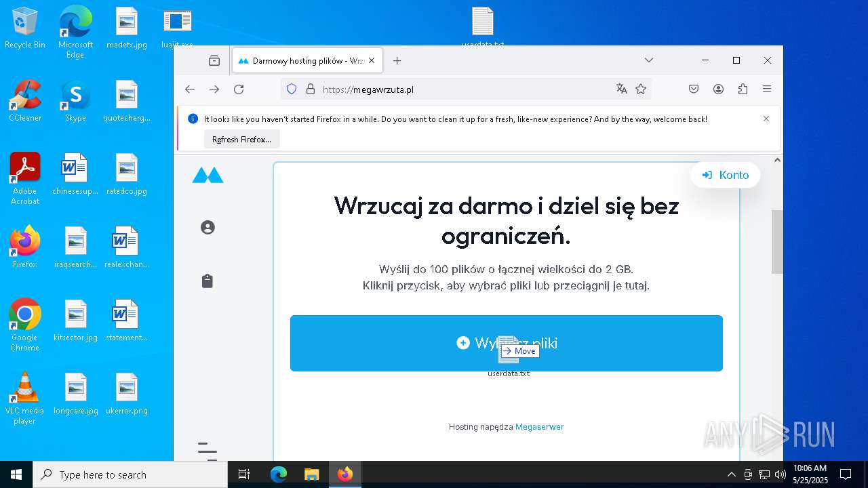Open Firefox application hamburger menu
868x488 pixels.
click(767, 89)
